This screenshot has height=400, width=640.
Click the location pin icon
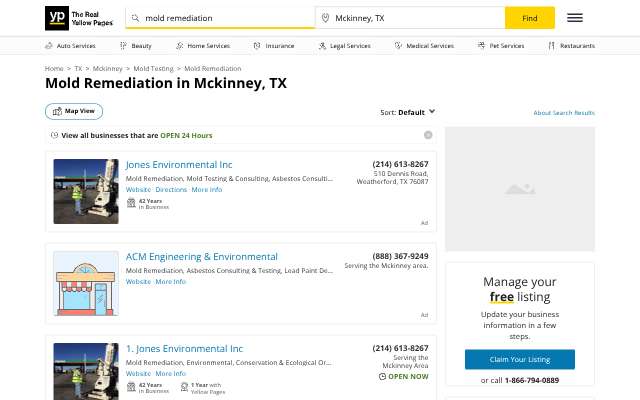[x=325, y=18]
